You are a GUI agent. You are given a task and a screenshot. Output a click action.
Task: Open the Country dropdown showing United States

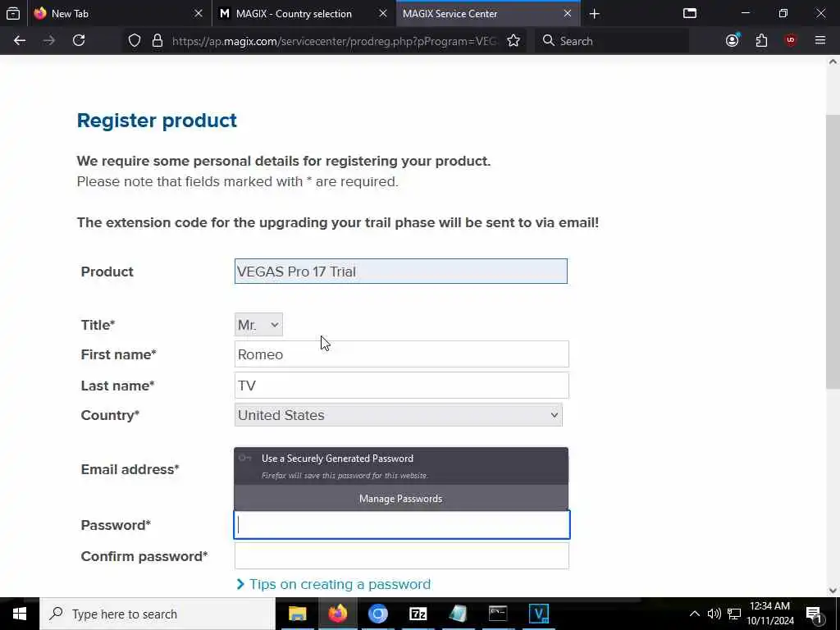click(398, 415)
